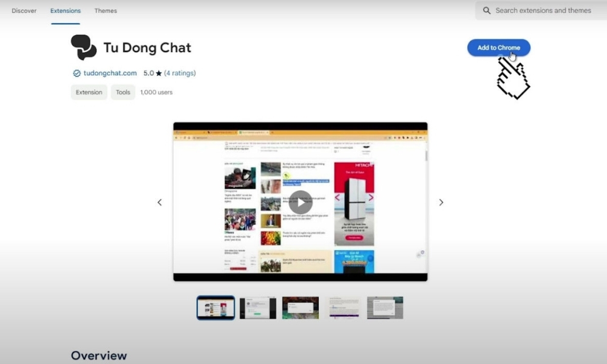Go to previous screenshot with left chevron
607x364 pixels.
[x=160, y=202]
